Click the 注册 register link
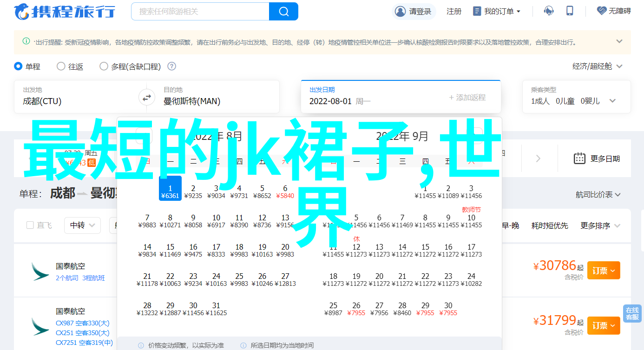The height and width of the screenshot is (350, 644). click(454, 11)
